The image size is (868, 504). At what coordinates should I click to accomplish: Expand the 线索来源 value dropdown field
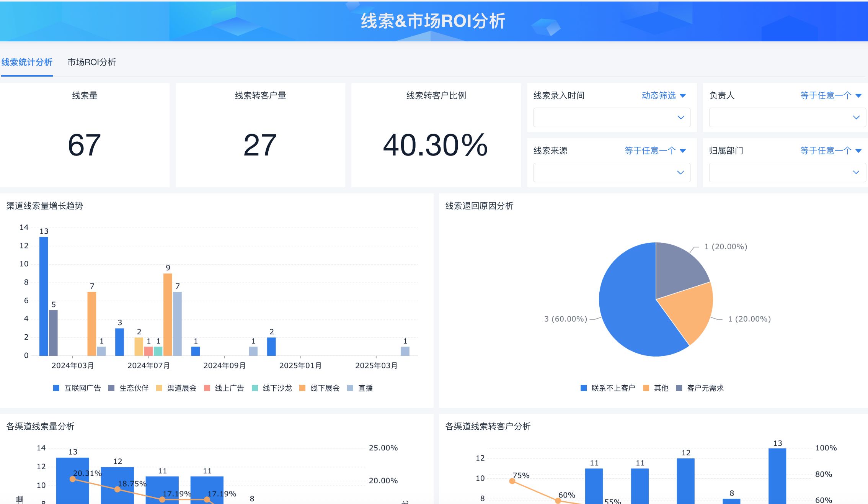[x=612, y=173]
